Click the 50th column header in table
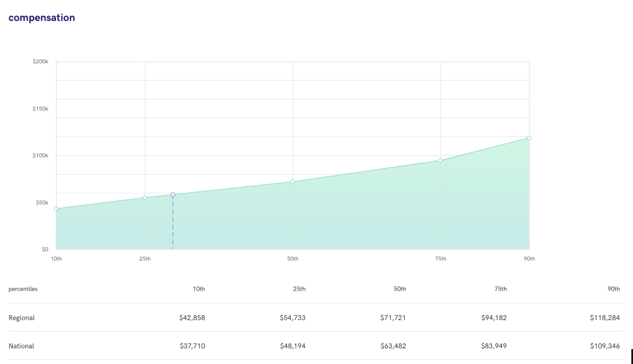The width and height of the screenshot is (633, 364). (400, 289)
